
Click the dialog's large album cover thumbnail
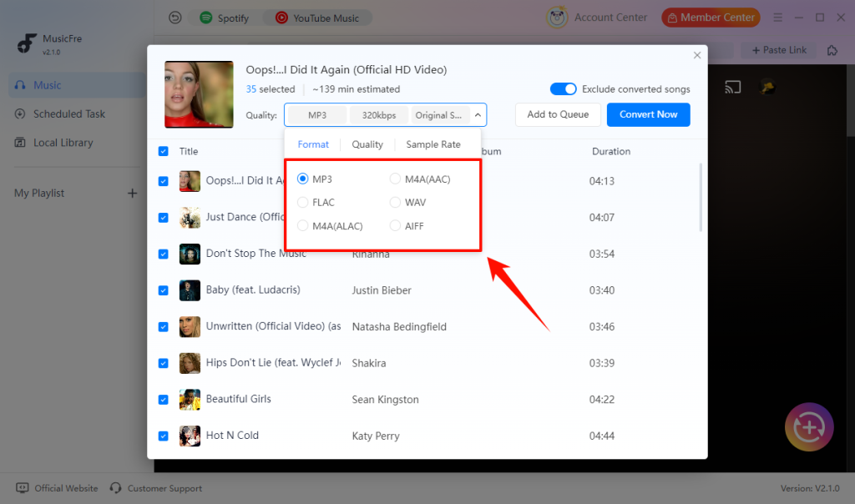199,94
